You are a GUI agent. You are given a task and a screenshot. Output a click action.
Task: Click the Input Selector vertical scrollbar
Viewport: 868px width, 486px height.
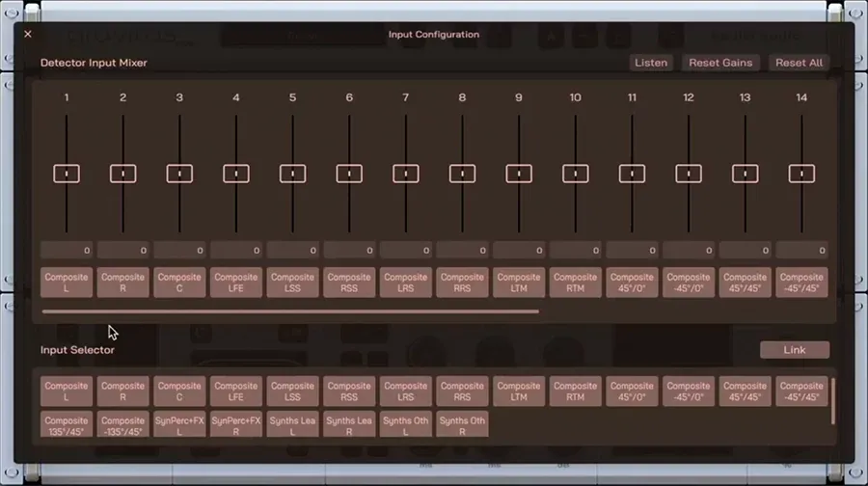[832, 401]
